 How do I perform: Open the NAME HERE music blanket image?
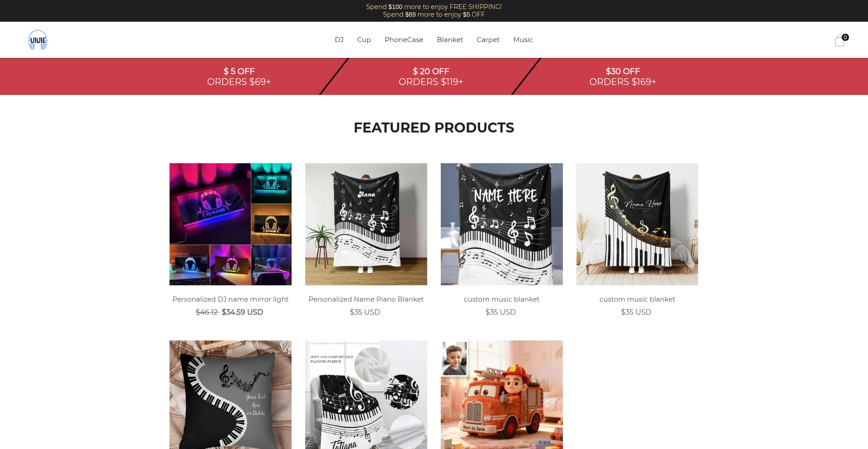(502, 224)
